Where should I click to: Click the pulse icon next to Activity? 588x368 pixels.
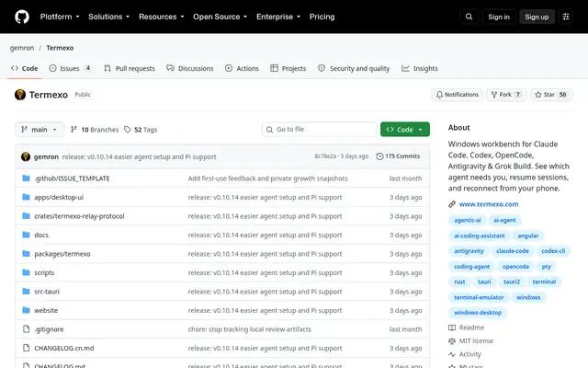point(452,354)
